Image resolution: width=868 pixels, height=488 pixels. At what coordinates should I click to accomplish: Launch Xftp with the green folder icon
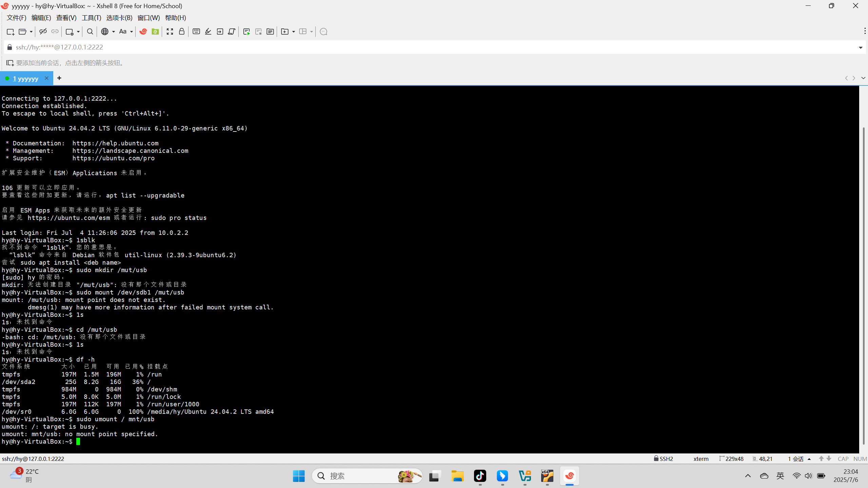155,32
